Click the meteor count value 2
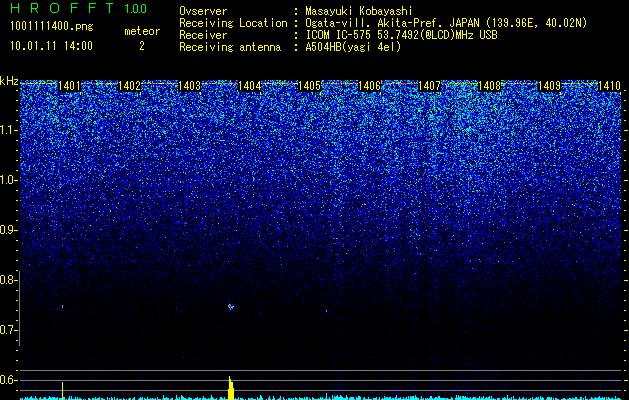 [x=142, y=46]
